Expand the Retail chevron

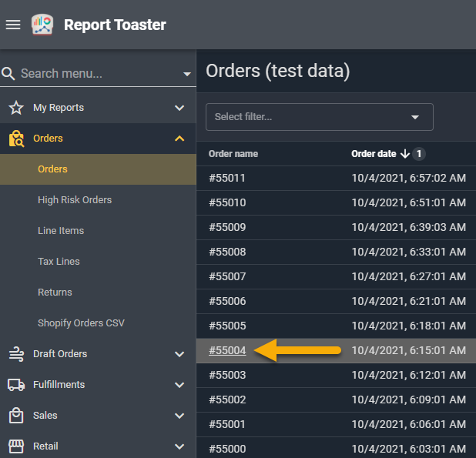click(x=179, y=446)
